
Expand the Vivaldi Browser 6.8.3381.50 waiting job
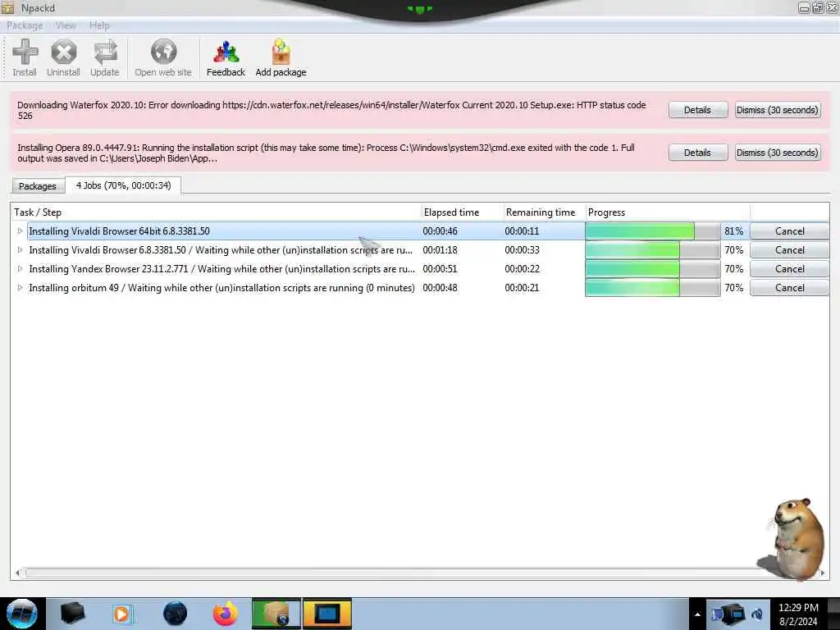pos(20,250)
